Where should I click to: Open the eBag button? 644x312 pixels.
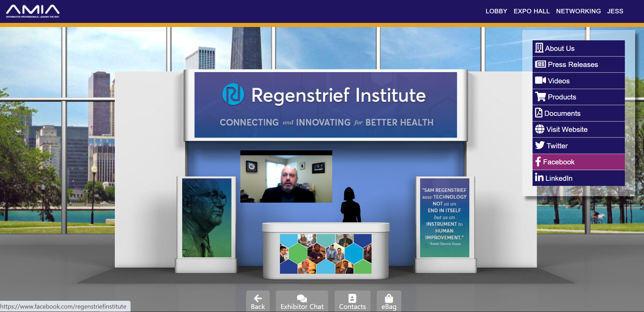(x=389, y=301)
